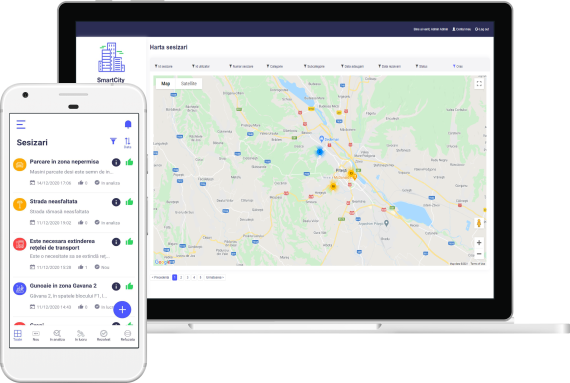Screen dimensions: 570x383
Task: Open the user profile link in header
Action: point(461,29)
